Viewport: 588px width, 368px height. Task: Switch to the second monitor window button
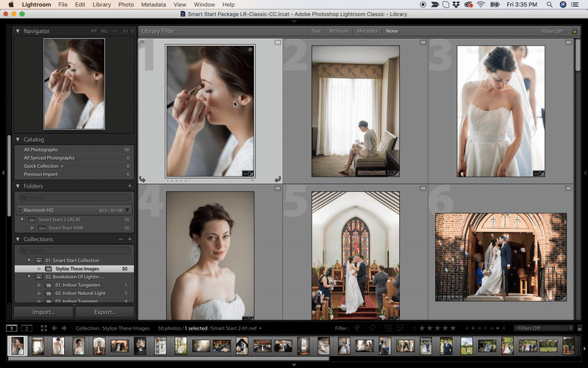click(x=26, y=328)
